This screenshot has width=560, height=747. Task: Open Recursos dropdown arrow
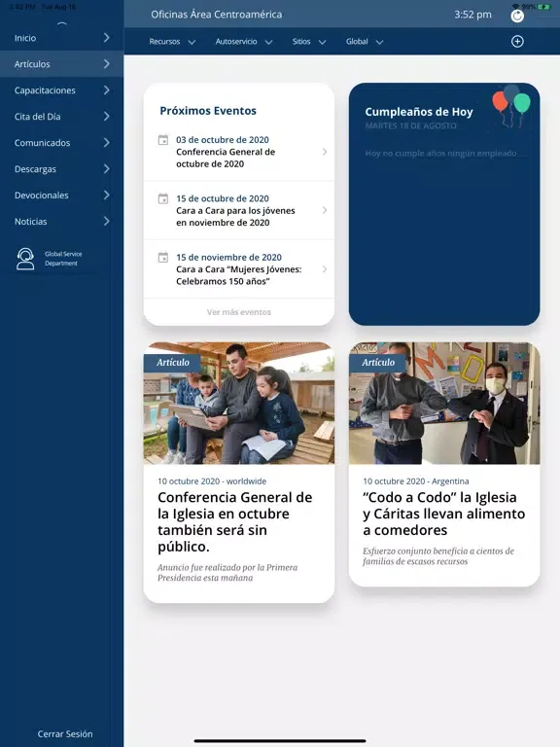coord(192,42)
